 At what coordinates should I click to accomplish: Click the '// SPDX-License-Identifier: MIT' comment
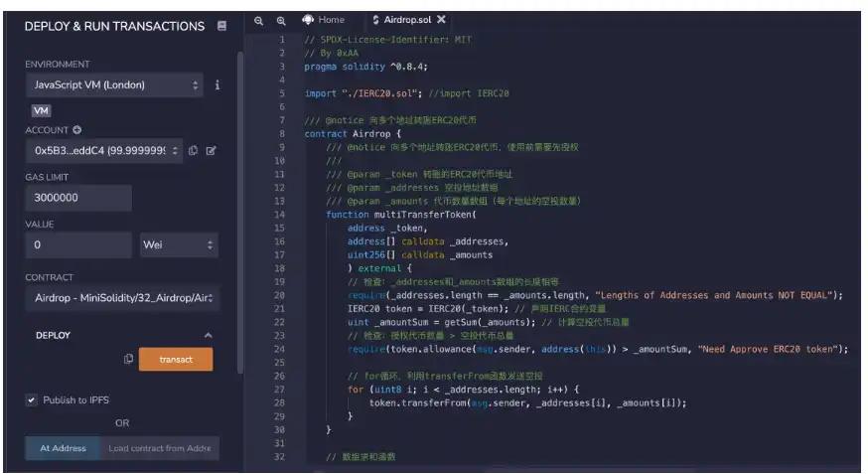pyautogui.click(x=387, y=40)
